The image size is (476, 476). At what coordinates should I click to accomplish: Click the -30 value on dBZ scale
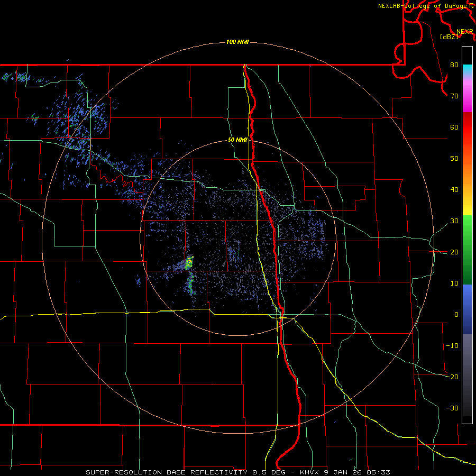pyautogui.click(x=452, y=408)
